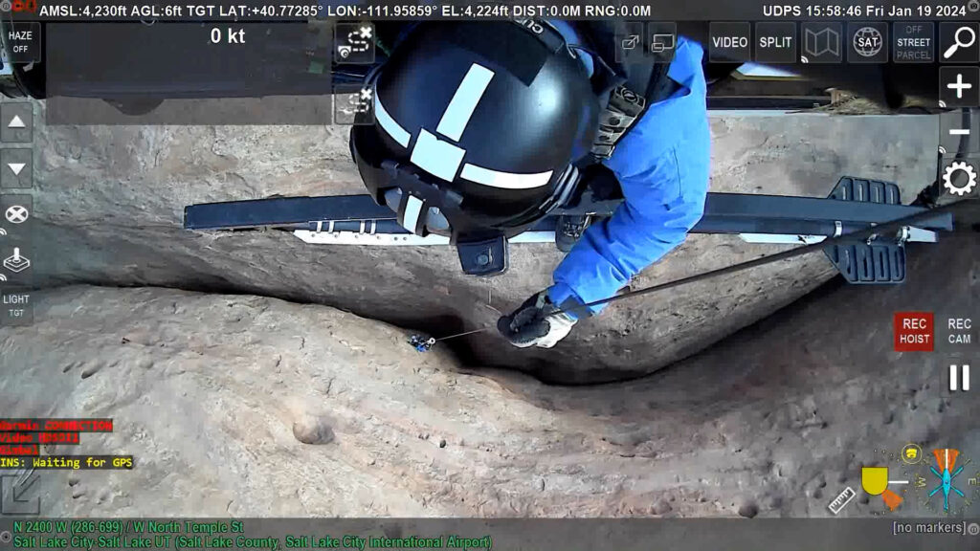Select the joystick control icon

16,259
